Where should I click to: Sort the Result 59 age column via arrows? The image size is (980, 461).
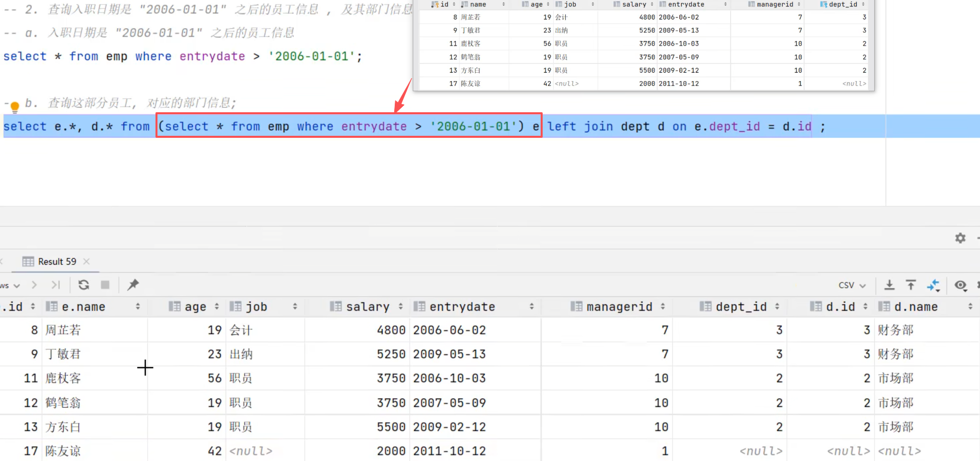217,306
